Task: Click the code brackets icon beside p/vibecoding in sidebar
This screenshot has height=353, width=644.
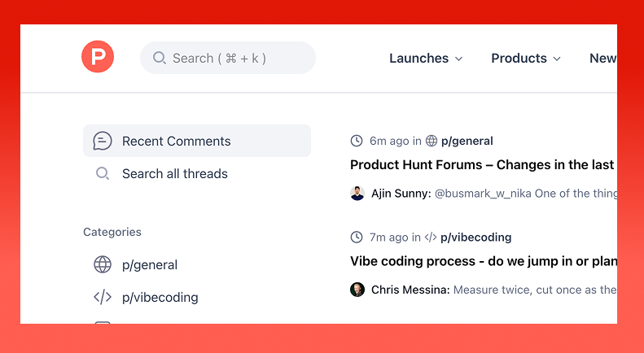Action: coord(103,297)
